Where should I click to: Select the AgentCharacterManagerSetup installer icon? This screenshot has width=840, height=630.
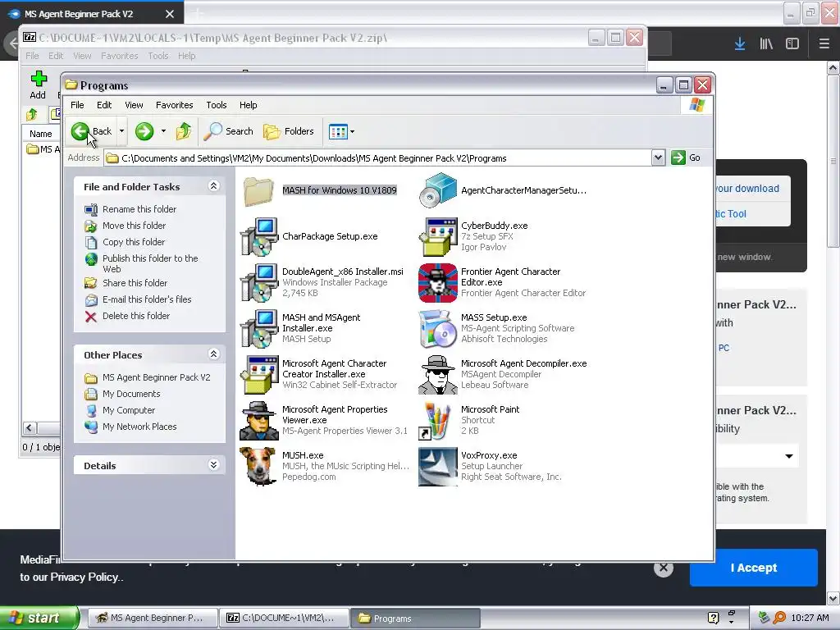pos(438,190)
